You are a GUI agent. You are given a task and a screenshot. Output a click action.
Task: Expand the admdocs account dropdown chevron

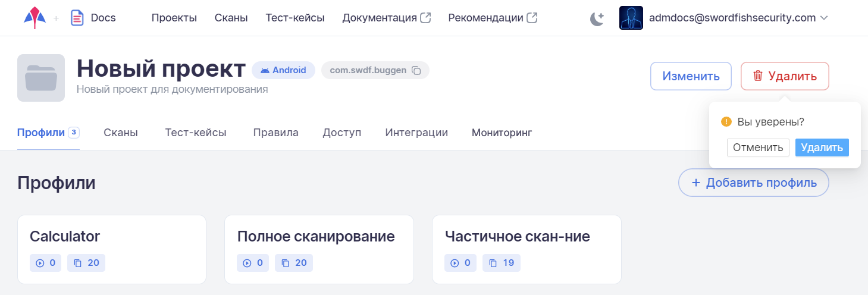824,18
